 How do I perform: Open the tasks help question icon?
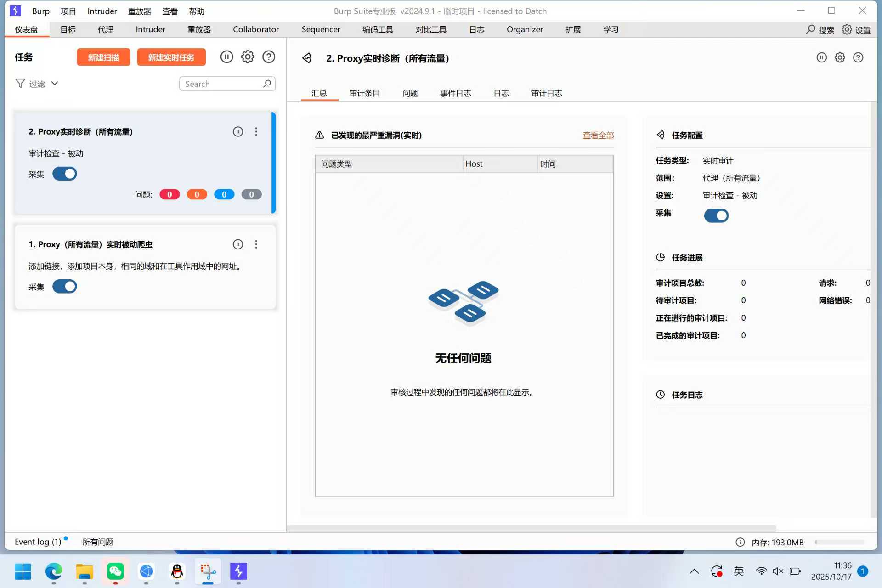[x=269, y=57]
